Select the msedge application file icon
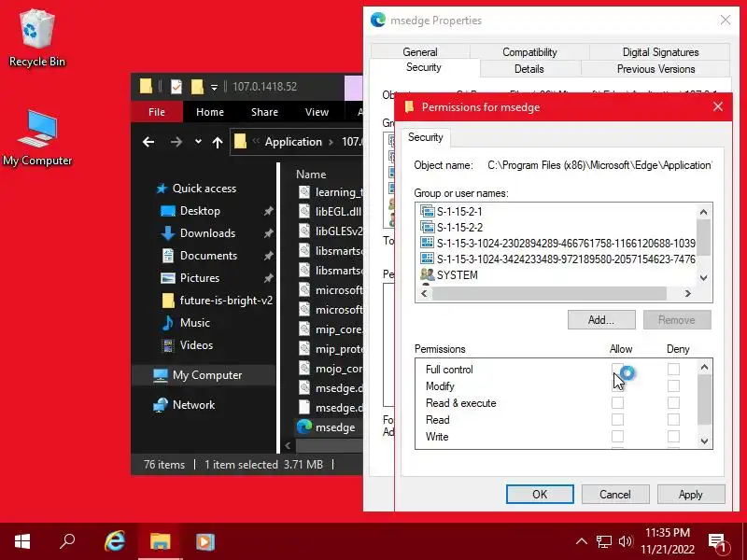Screen dimensions: 747x560 [x=304, y=427]
